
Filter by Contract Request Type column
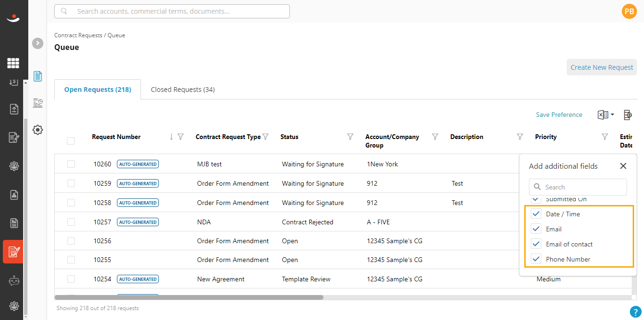265,137
